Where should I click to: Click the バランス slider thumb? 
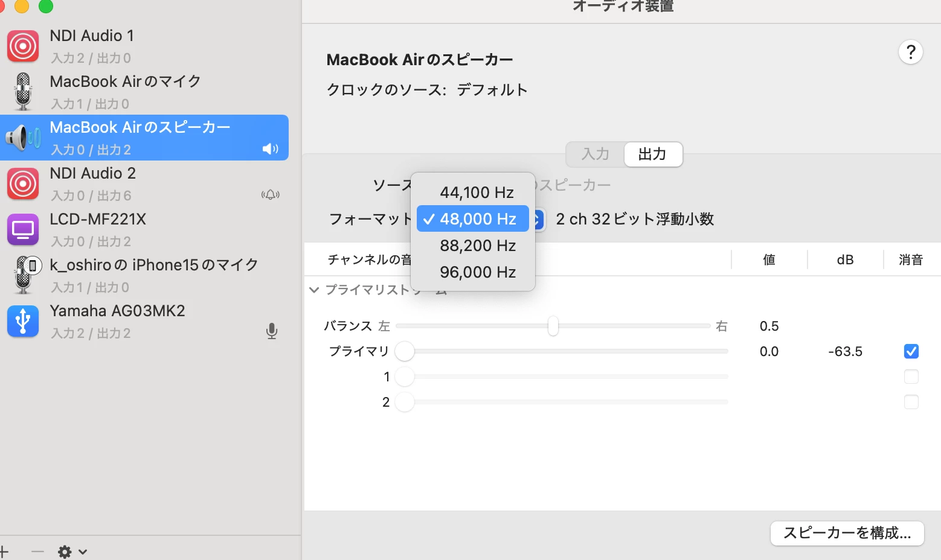click(553, 326)
